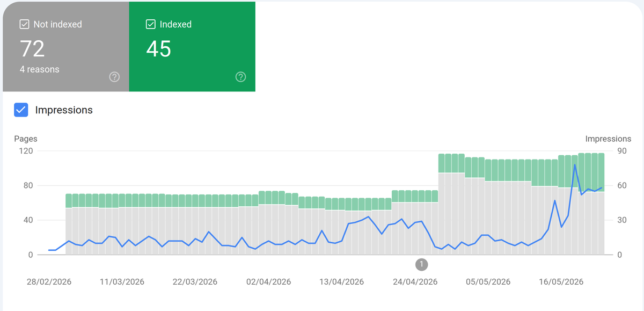Open help icon on Not indexed card
The image size is (644, 311).
114,77
